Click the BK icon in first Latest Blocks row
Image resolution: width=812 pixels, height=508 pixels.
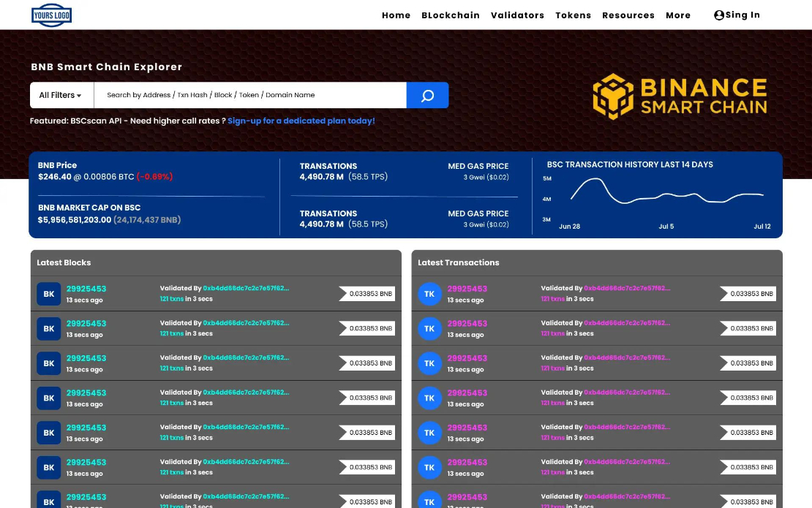click(49, 294)
